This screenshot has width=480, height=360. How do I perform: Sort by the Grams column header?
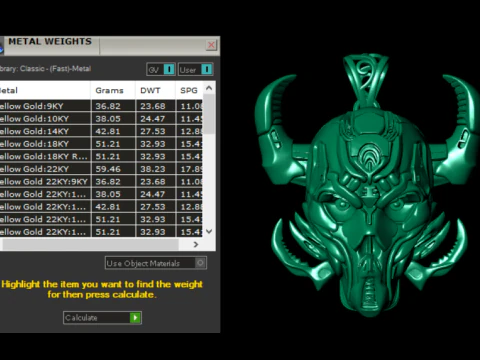coord(113,90)
